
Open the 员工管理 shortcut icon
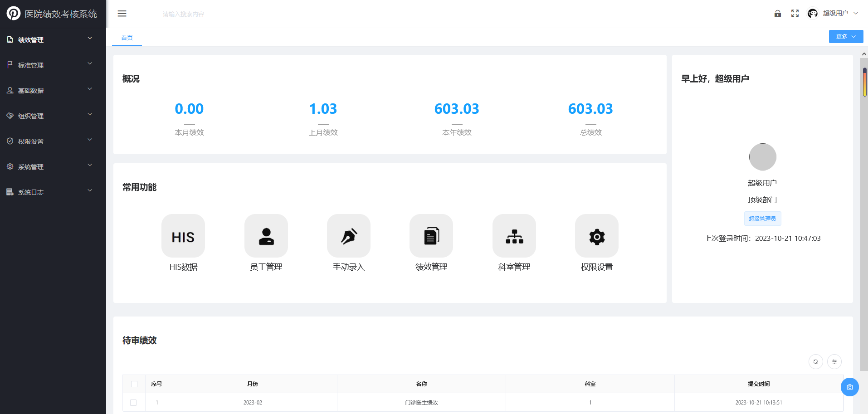coord(266,236)
